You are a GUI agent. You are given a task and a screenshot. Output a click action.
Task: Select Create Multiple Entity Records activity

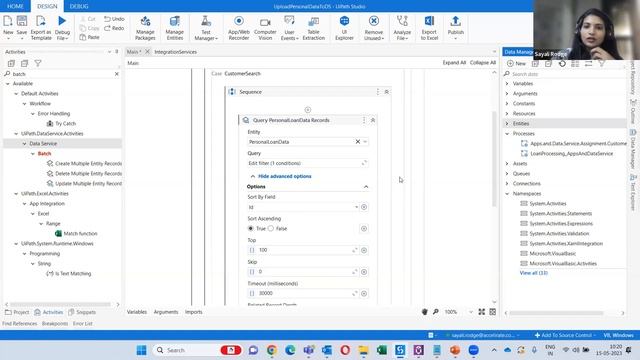[x=84, y=163]
